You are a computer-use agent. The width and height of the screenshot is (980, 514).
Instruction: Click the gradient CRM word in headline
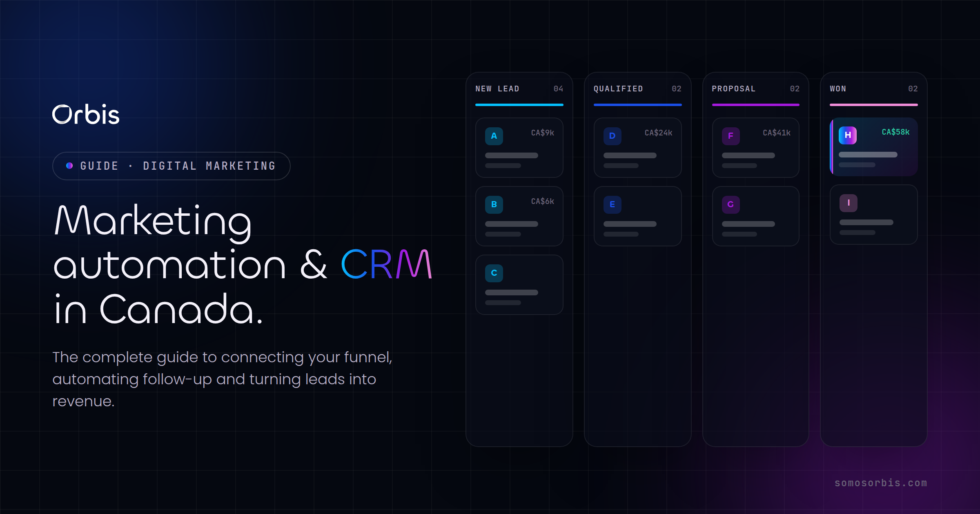[386, 265]
